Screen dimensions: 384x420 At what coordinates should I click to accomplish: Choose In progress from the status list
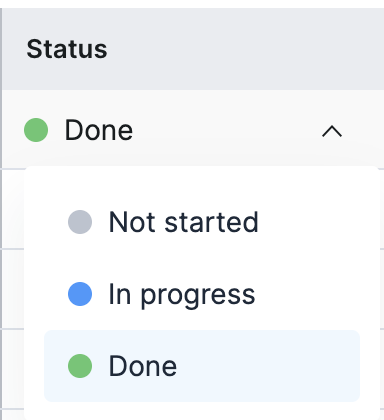tap(202, 294)
